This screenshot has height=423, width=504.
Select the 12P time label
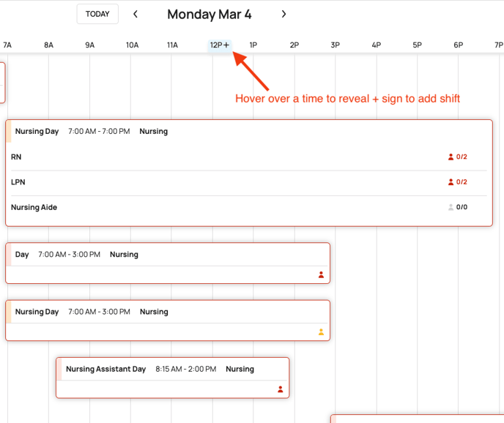pyautogui.click(x=216, y=45)
